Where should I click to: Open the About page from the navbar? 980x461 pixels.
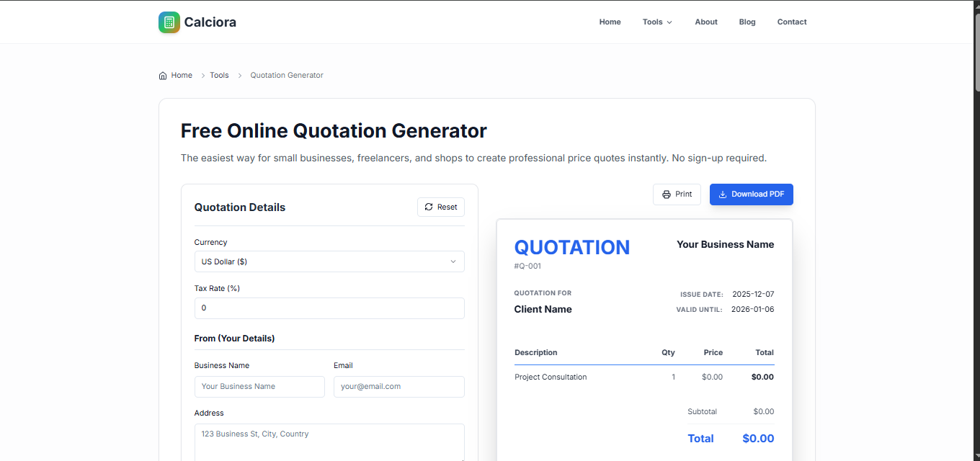pos(705,22)
